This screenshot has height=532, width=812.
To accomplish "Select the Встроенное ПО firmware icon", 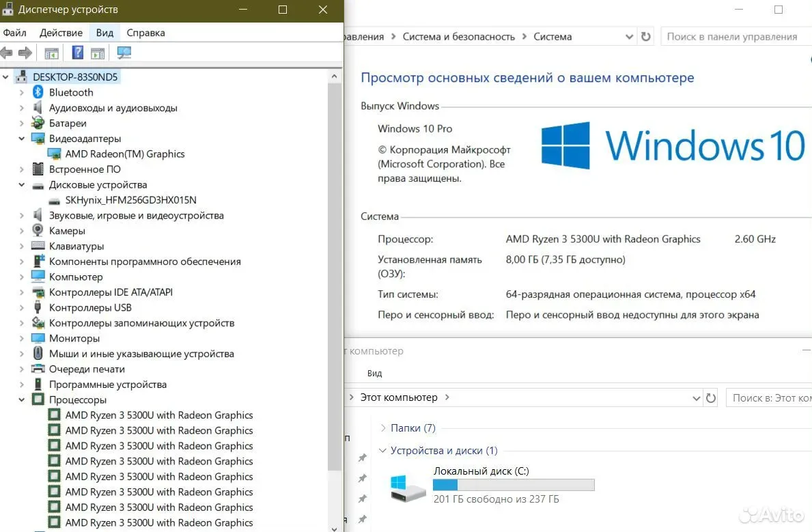I will coord(38,169).
